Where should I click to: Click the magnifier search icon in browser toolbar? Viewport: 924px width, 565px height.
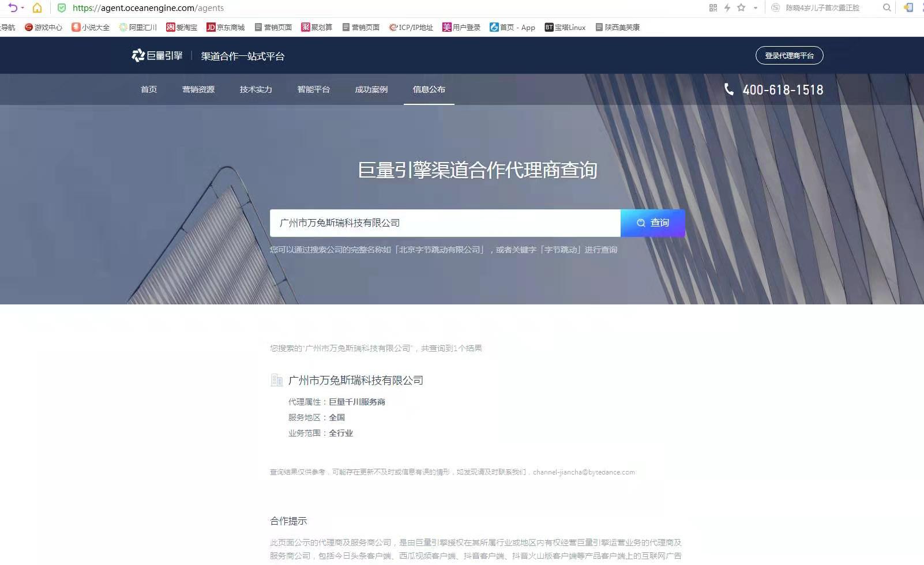pyautogui.click(x=887, y=7)
